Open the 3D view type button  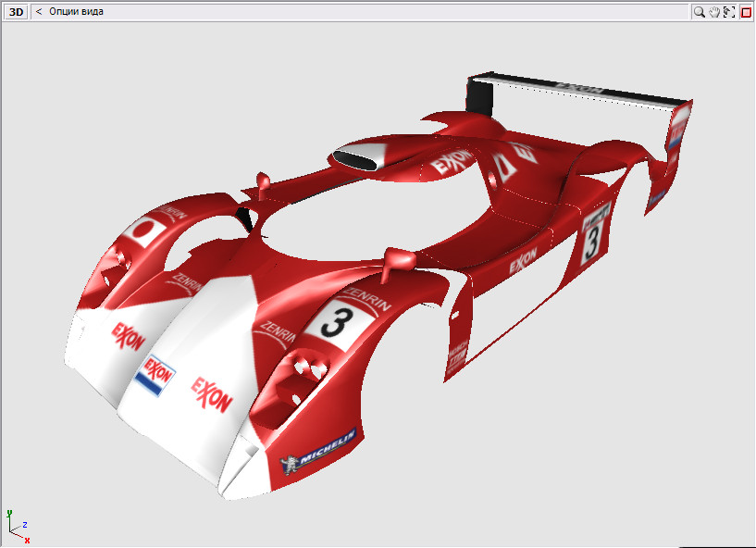[17, 12]
